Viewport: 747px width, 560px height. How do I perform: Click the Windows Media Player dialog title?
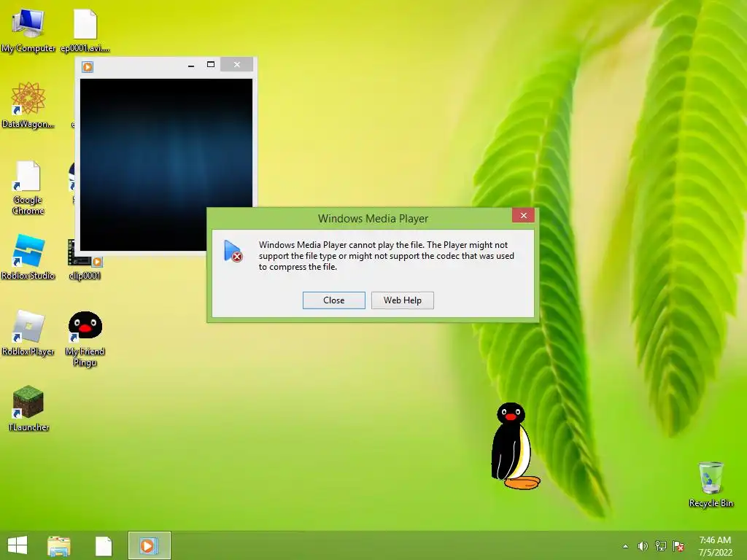click(373, 219)
